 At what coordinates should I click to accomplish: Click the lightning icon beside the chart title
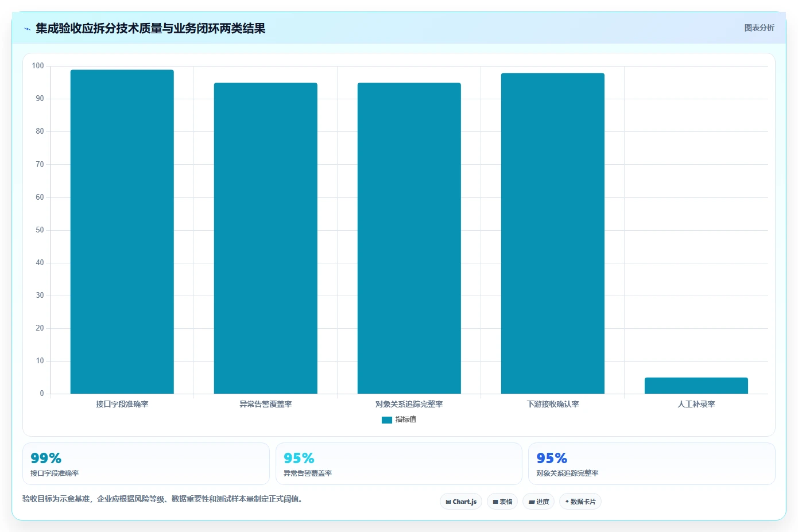[x=27, y=29]
